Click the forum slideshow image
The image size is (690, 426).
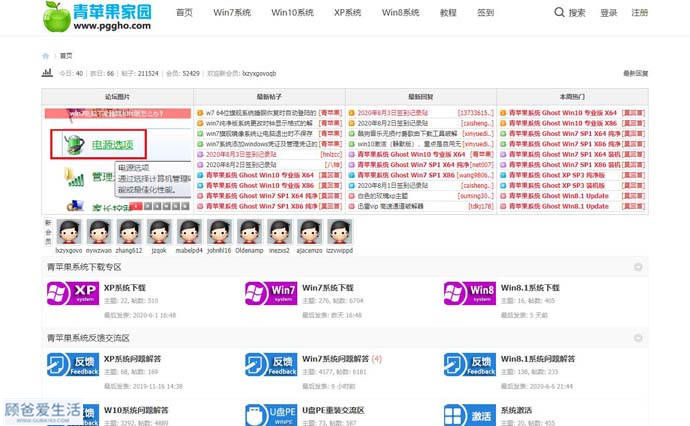pos(117,159)
